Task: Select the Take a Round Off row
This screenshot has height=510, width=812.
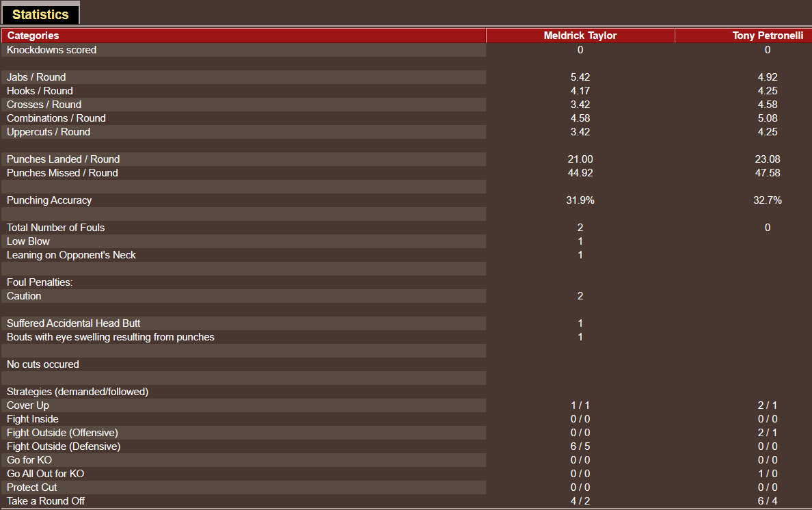Action: 46,500
